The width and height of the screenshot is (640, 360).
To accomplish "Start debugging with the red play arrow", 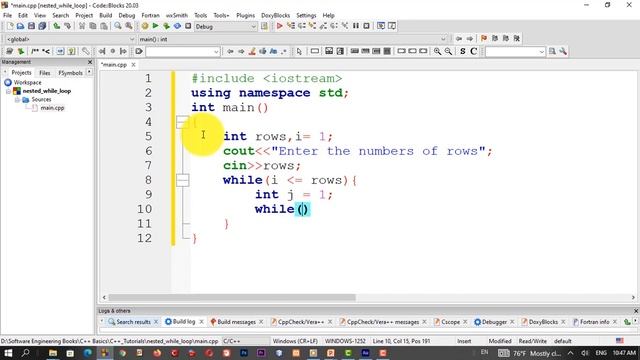I will 280,26.
